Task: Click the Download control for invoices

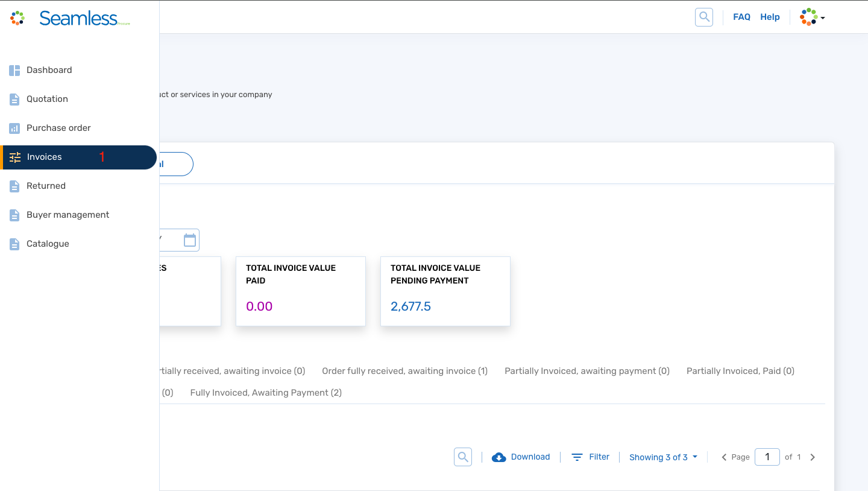Action: click(521, 457)
